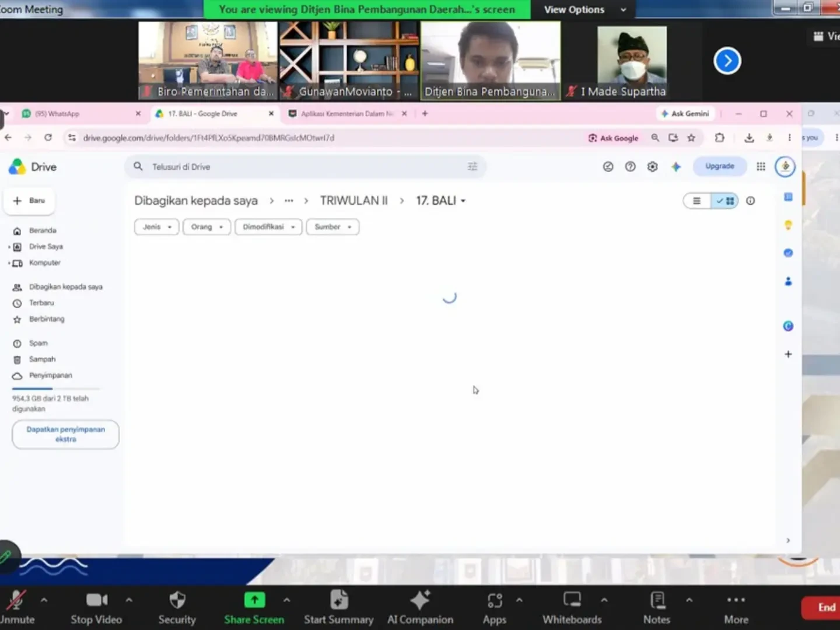Click the Drive storage usage bar
Image resolution: width=840 pixels, height=630 pixels.
click(56, 388)
